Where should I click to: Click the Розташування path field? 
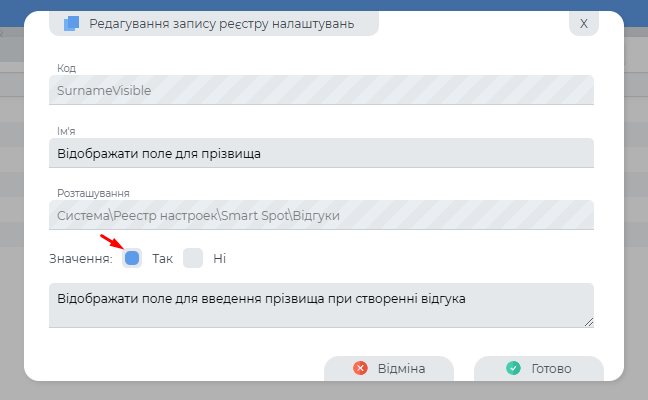coord(320,215)
